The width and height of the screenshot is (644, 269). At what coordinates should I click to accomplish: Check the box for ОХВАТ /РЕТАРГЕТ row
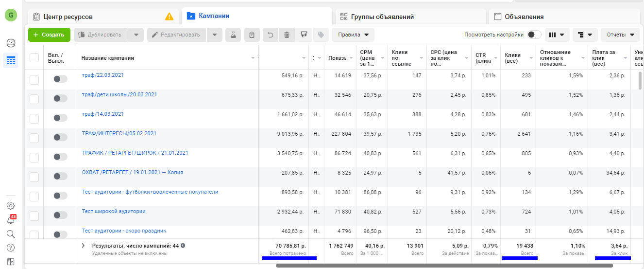34,177
